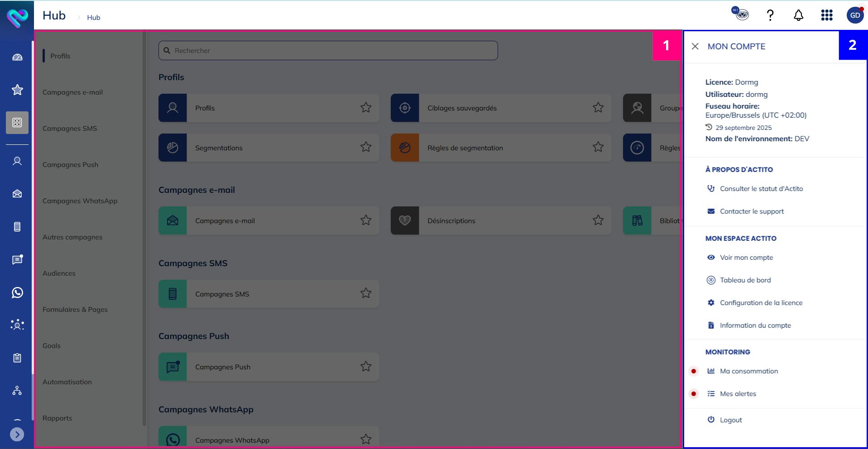Viewport: 868px width, 449px height.
Task: Open Ma consommation monitoring link
Action: 748,371
